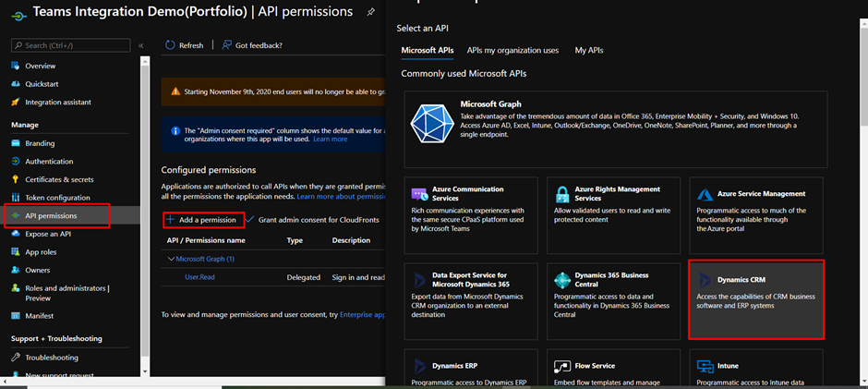Open Authentication settings
This screenshot has width=868, height=389.
(49, 162)
